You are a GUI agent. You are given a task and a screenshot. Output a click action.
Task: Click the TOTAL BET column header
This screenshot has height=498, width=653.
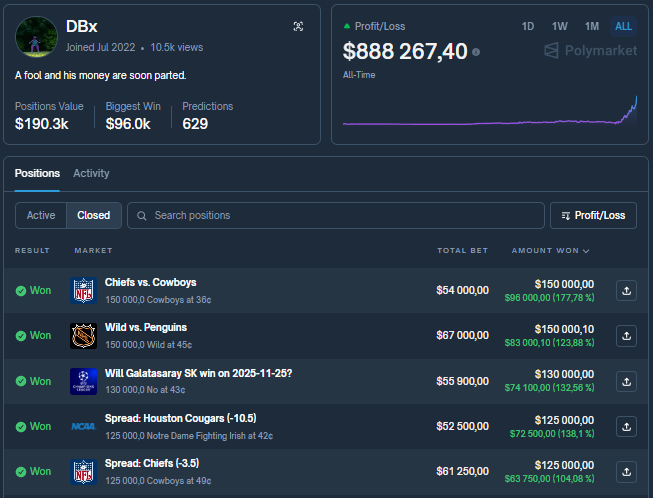click(x=462, y=251)
